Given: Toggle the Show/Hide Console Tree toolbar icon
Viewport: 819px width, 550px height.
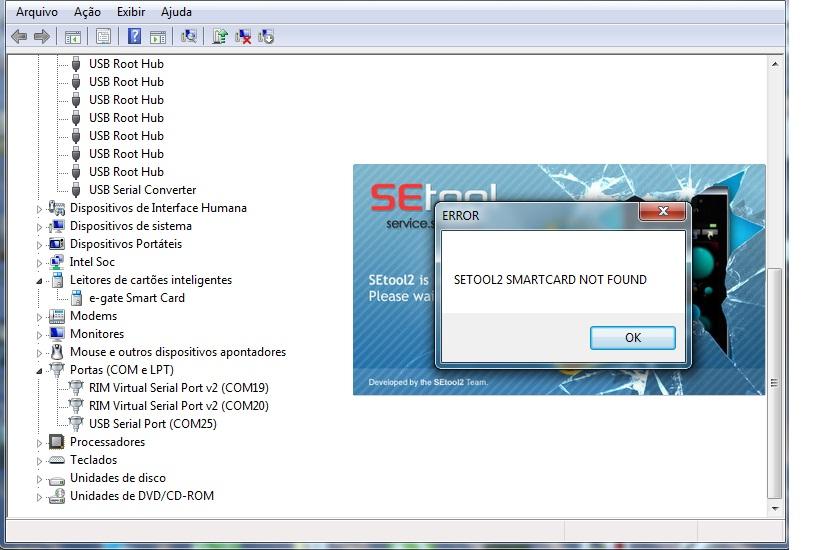Looking at the screenshot, I should click(x=73, y=37).
